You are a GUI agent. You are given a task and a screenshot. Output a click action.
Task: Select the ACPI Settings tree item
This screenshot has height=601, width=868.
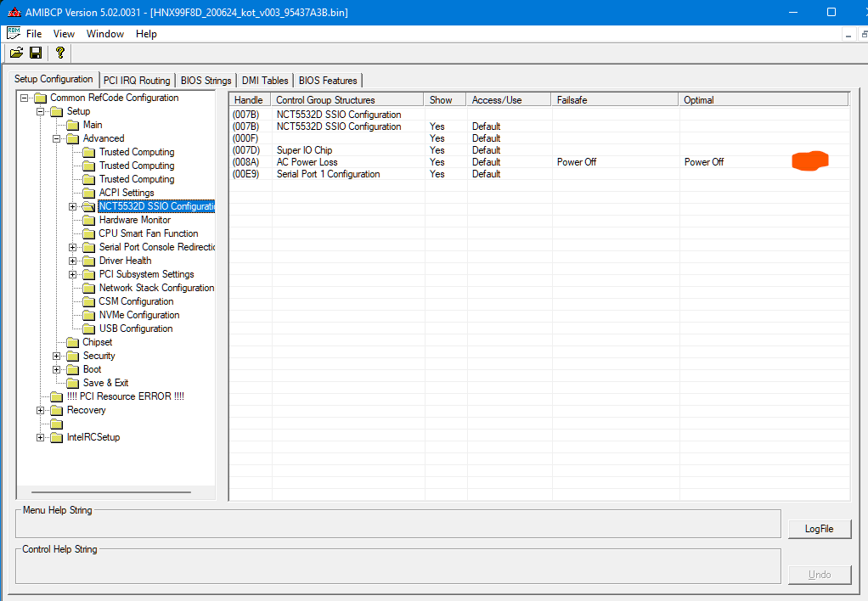pyautogui.click(x=127, y=194)
